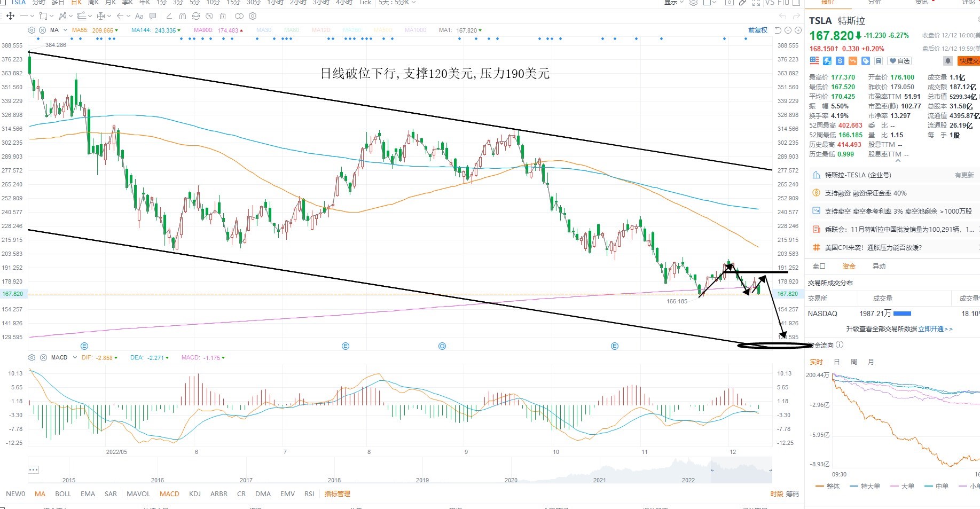Remove the MACD indicator with its X icon
This screenshot has width=980, height=509.
point(43,357)
